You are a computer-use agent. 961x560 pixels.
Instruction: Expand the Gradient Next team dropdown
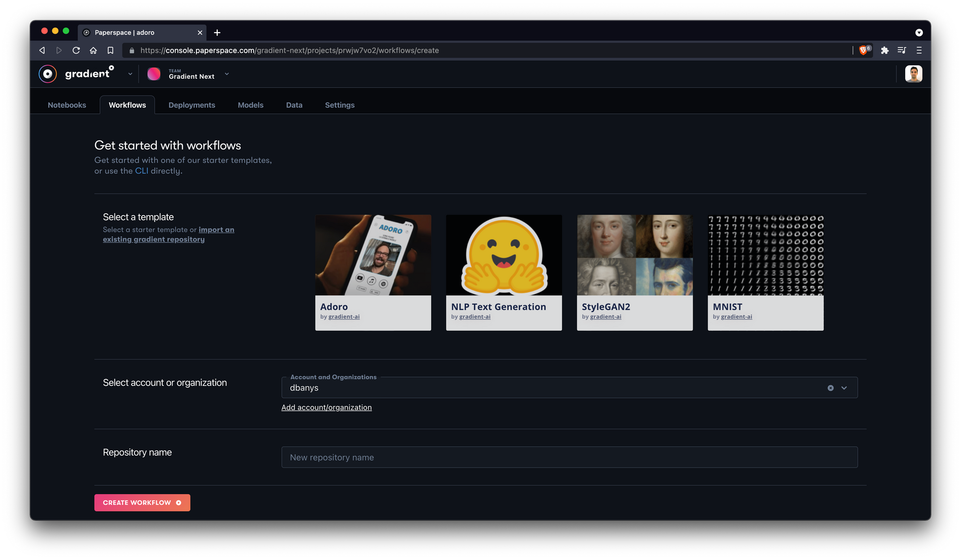click(227, 74)
